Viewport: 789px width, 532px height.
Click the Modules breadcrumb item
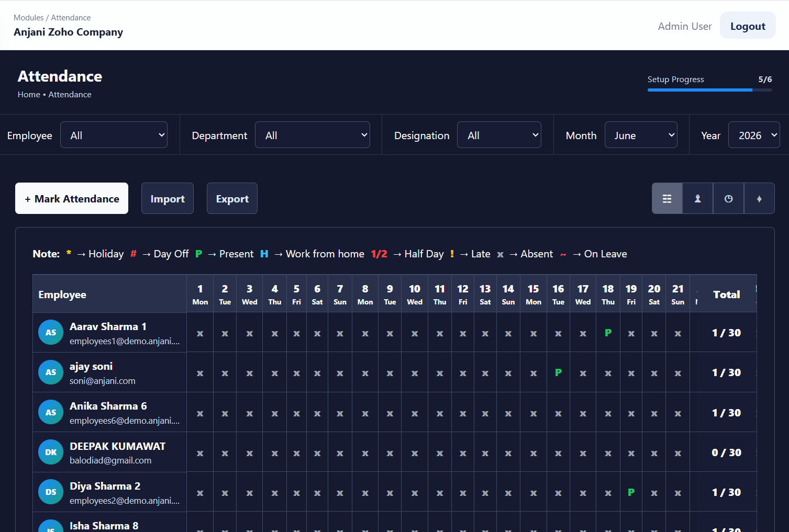(x=29, y=18)
